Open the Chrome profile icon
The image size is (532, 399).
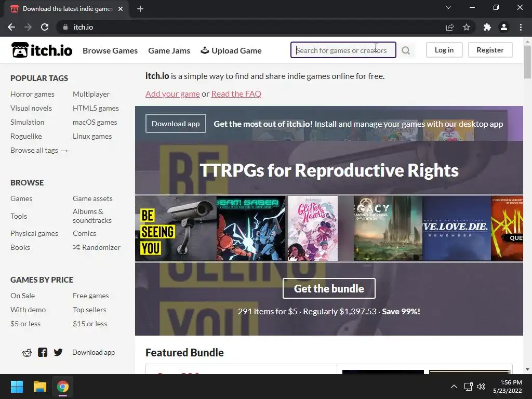(504, 27)
